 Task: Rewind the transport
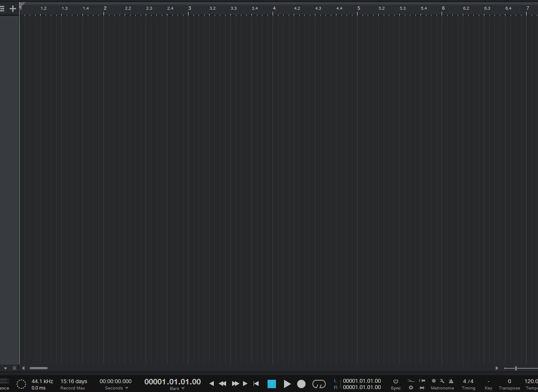tap(223, 384)
